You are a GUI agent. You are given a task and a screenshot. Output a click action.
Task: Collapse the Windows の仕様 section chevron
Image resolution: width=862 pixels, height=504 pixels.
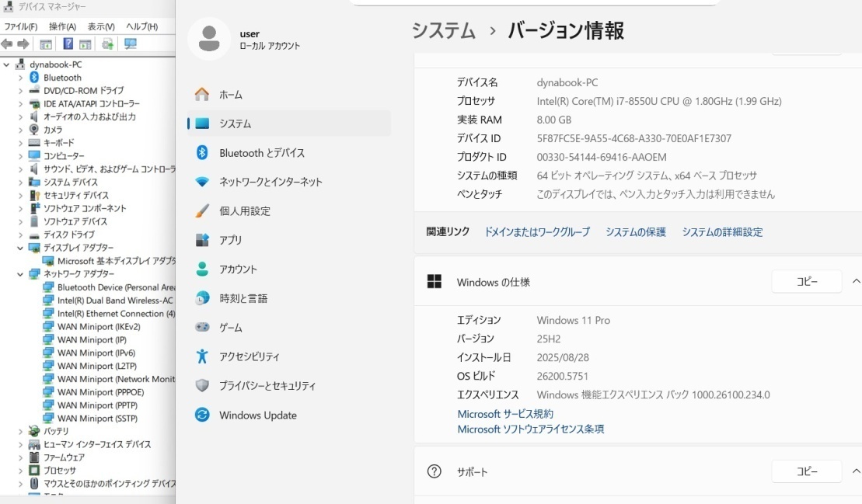pyautogui.click(x=856, y=281)
